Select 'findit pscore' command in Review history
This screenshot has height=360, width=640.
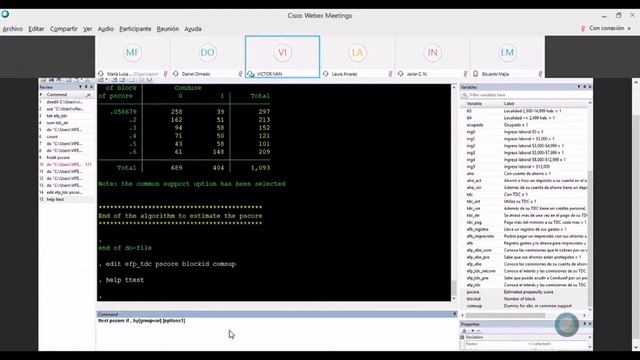[x=67, y=158]
